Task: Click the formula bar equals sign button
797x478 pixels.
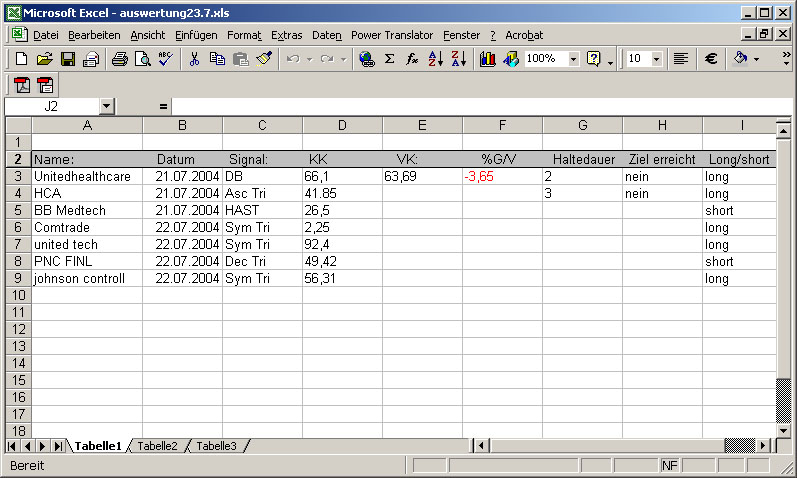Action: click(x=163, y=106)
